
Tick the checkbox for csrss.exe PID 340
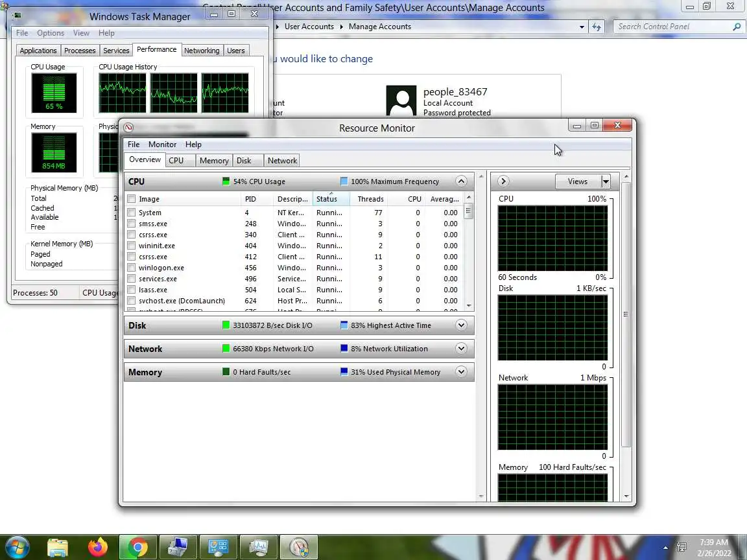coord(132,234)
